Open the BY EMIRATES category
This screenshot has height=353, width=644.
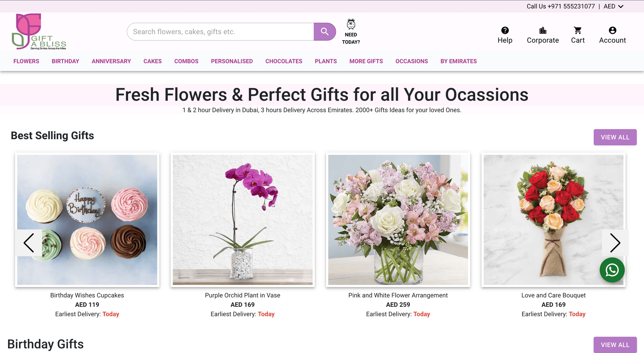click(x=459, y=61)
